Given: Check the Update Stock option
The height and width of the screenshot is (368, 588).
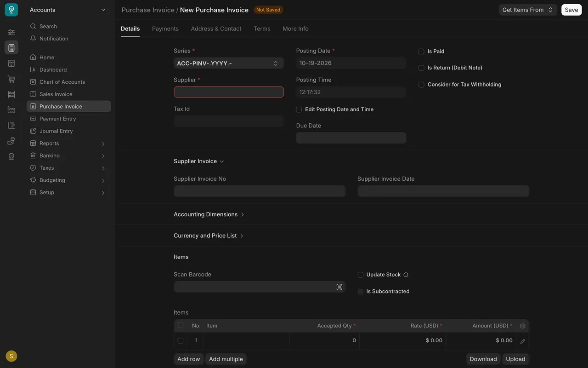Looking at the screenshot, I should [361, 275].
